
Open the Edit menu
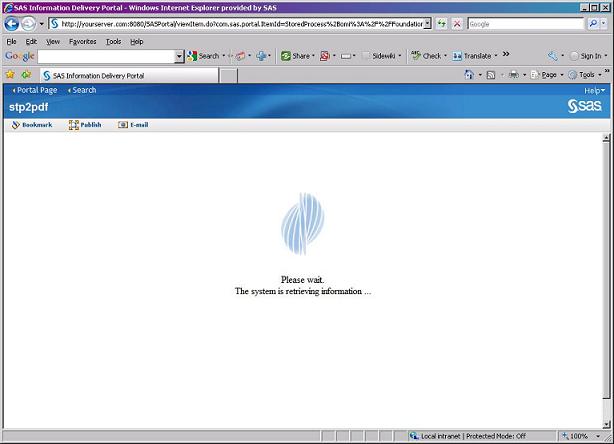[31, 42]
